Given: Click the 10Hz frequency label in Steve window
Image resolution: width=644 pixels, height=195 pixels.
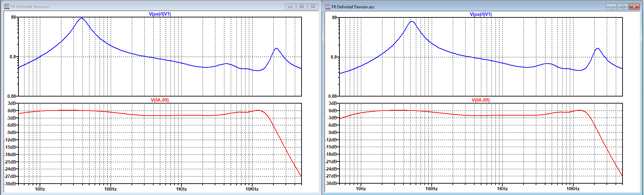Looking at the screenshot, I should (x=40, y=189).
